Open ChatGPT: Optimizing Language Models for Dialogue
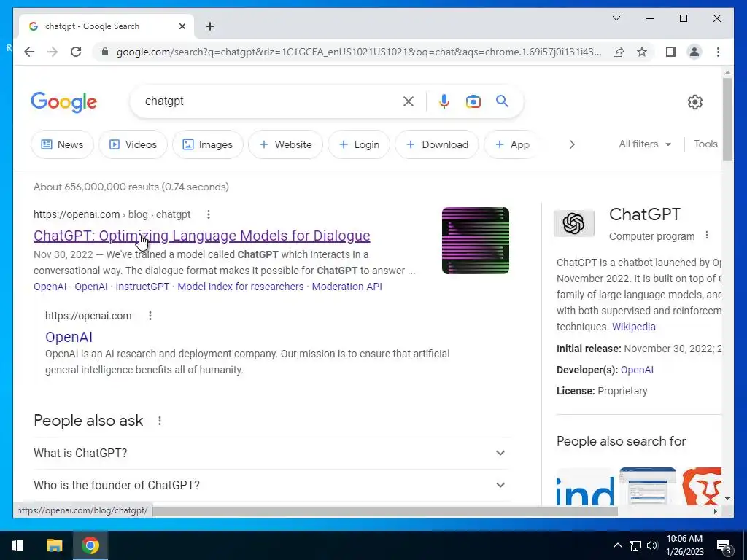The width and height of the screenshot is (747, 560). (x=201, y=236)
